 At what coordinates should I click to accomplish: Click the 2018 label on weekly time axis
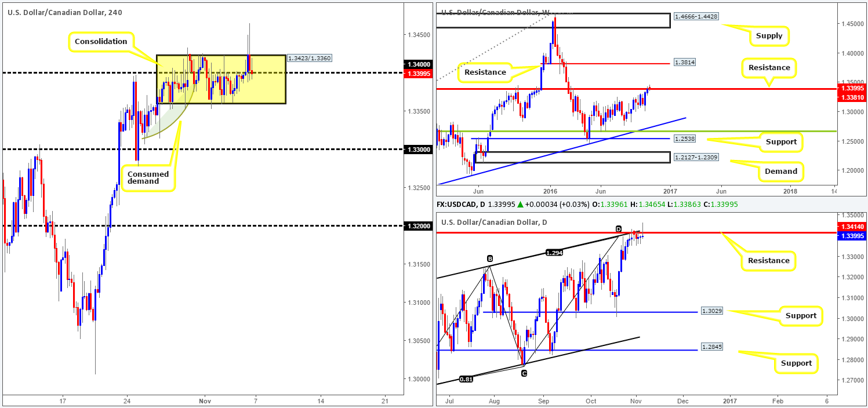tap(790, 191)
